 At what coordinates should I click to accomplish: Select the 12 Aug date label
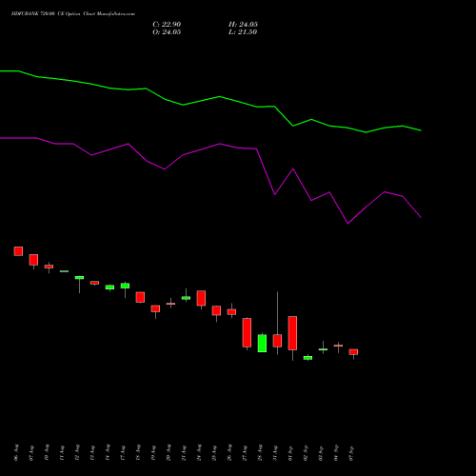pos(77,452)
